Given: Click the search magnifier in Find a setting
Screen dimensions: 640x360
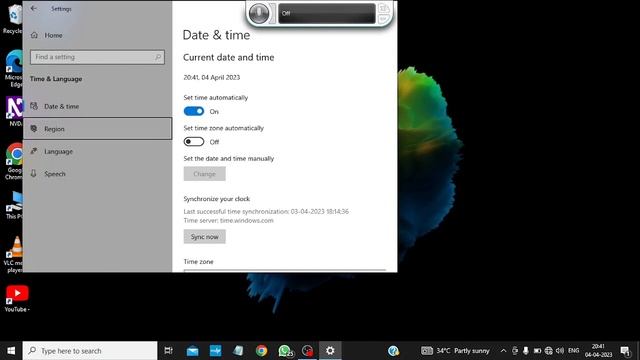Looking at the screenshot, I should point(158,57).
